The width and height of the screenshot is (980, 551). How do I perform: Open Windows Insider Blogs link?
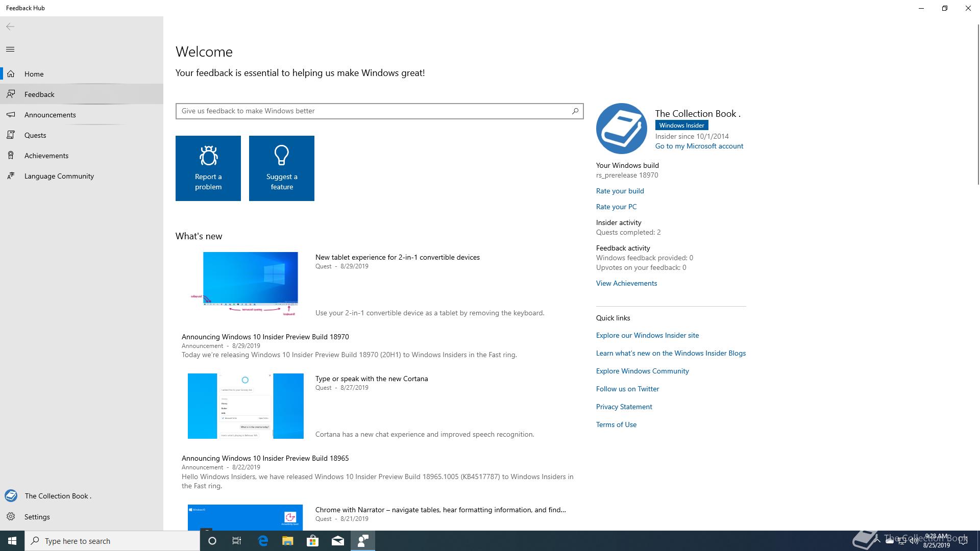[671, 353]
